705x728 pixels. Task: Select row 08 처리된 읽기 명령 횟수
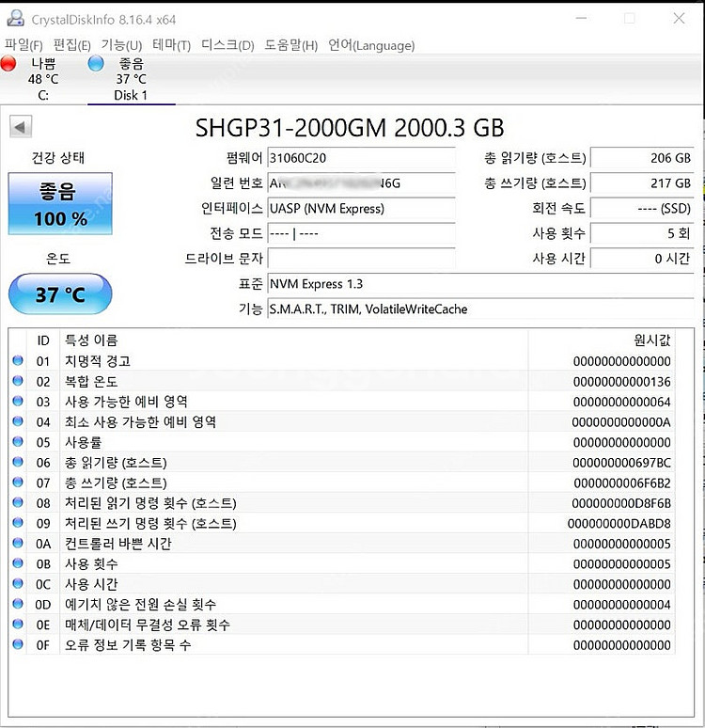pos(342,503)
